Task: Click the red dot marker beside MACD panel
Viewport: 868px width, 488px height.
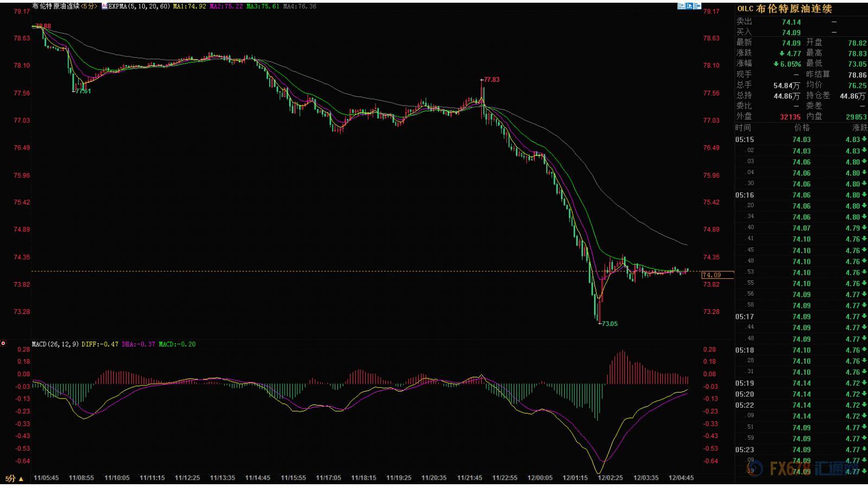Action: pos(3,343)
